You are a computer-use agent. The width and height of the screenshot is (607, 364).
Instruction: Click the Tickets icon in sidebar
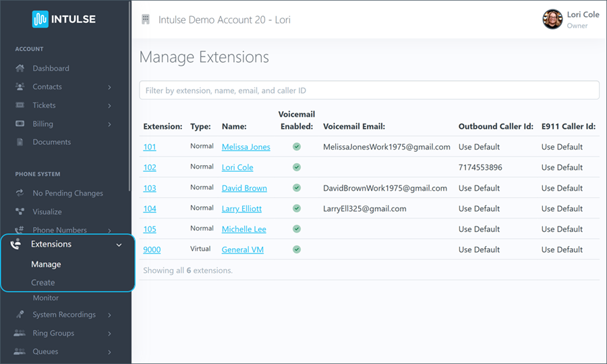20,105
